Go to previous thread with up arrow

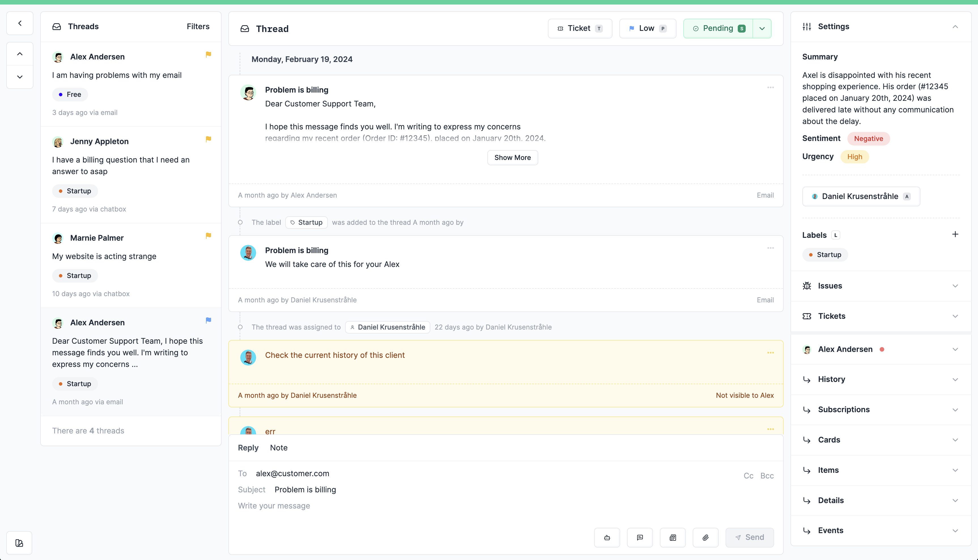pos(20,54)
